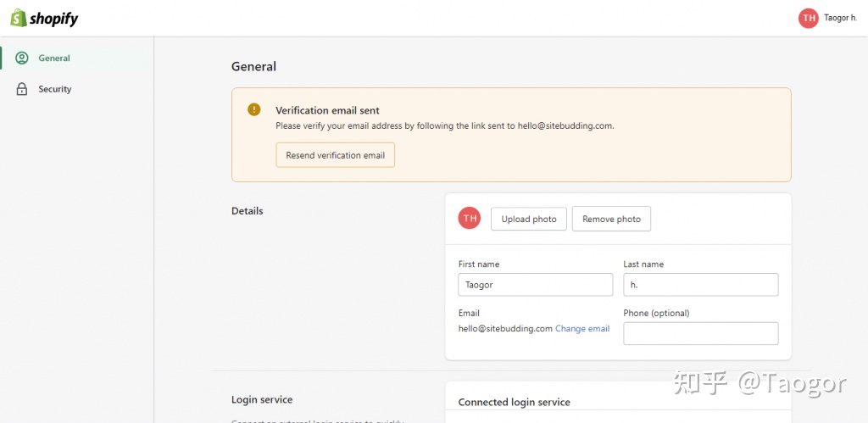This screenshot has height=423, width=868.
Task: Click the hello@sitebudding.com email text in Details
Action: 505,329
